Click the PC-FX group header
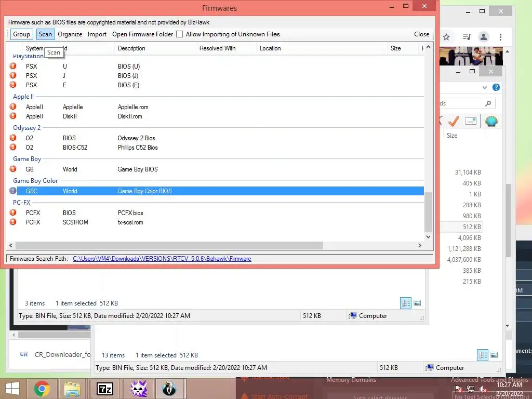532x399 pixels. click(21, 202)
